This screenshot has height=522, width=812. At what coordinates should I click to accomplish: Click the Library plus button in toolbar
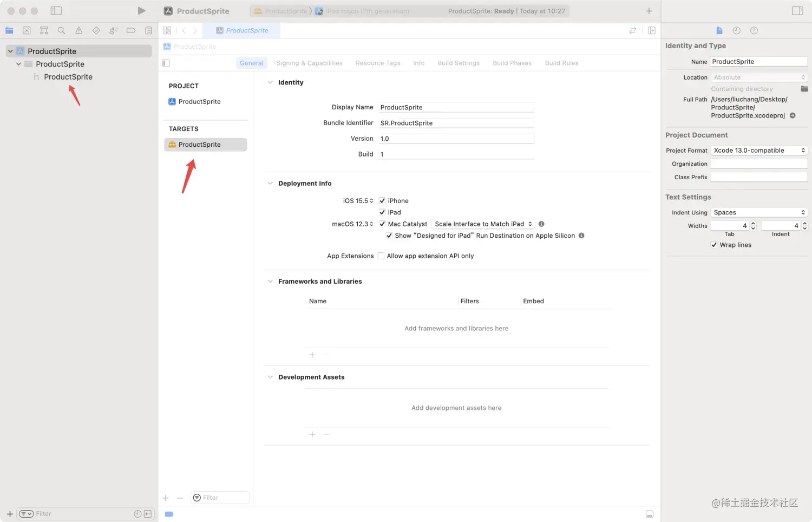[649, 11]
